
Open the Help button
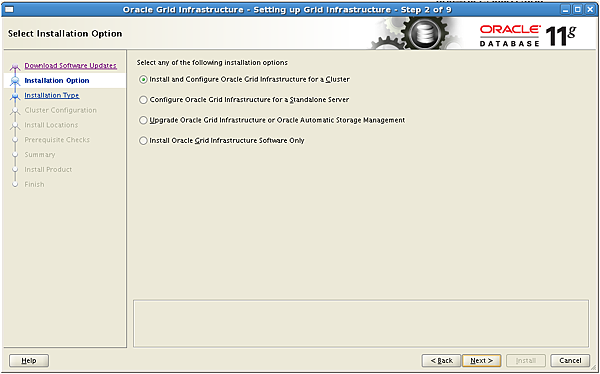tap(29, 361)
